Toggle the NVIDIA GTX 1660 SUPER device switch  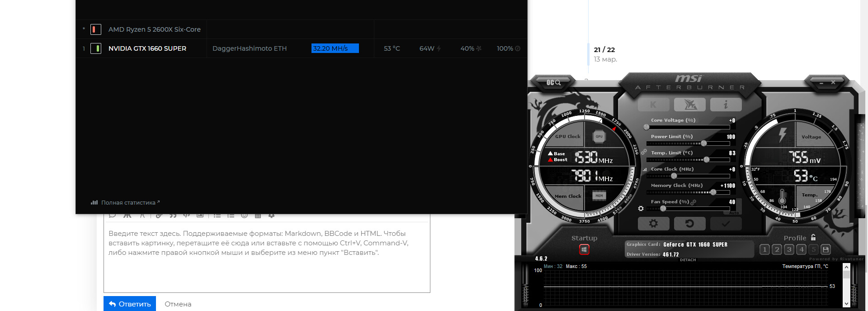pos(96,48)
